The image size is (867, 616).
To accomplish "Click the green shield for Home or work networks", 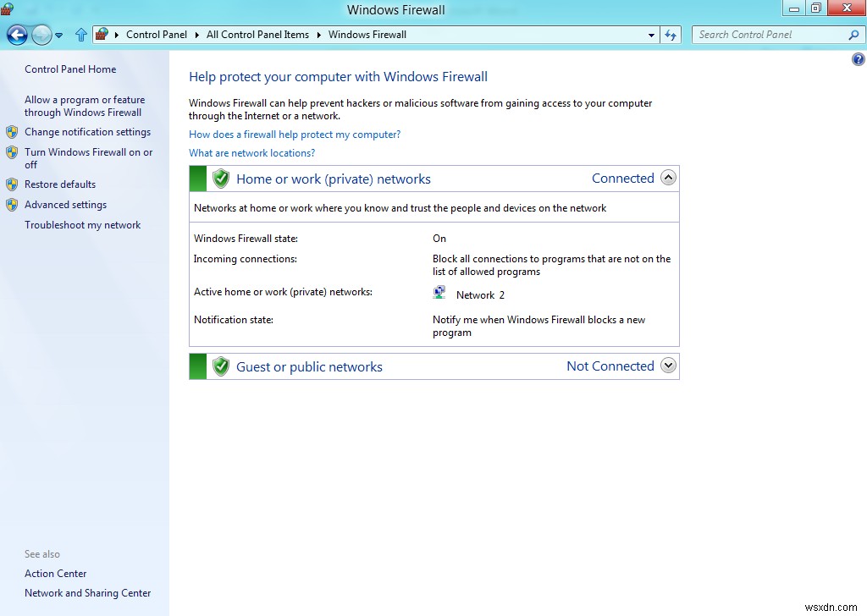I will tap(220, 179).
